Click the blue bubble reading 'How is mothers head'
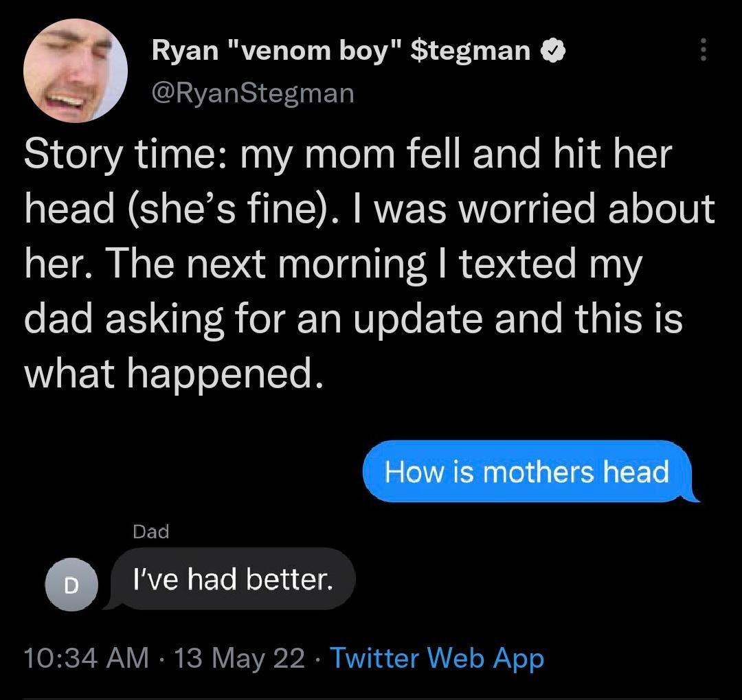The width and height of the screenshot is (742, 700). 529,472
